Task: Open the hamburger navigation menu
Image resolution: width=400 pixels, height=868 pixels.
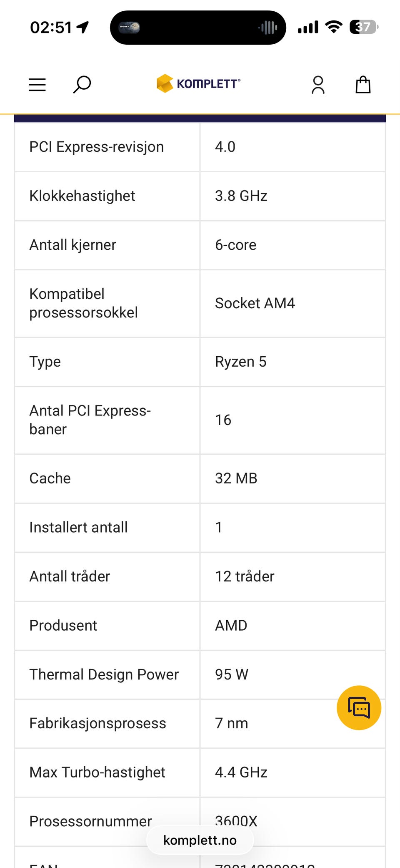Action: pos(37,85)
